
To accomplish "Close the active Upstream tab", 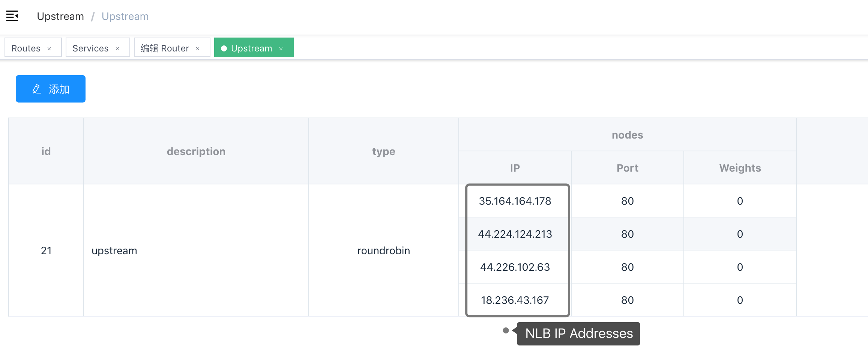I will pyautogui.click(x=281, y=49).
